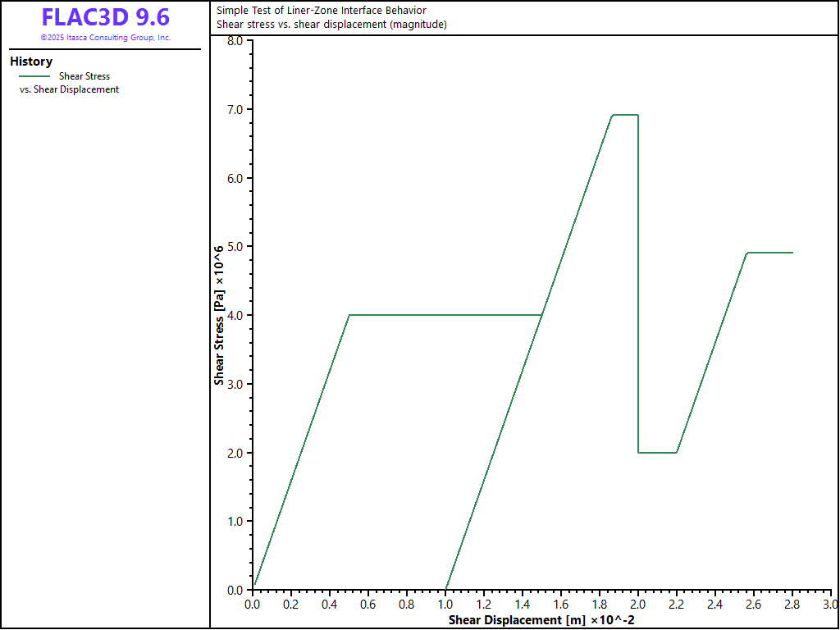840x630 pixels.
Task: Click the 4.0 y-axis tick label
Action: (x=235, y=316)
